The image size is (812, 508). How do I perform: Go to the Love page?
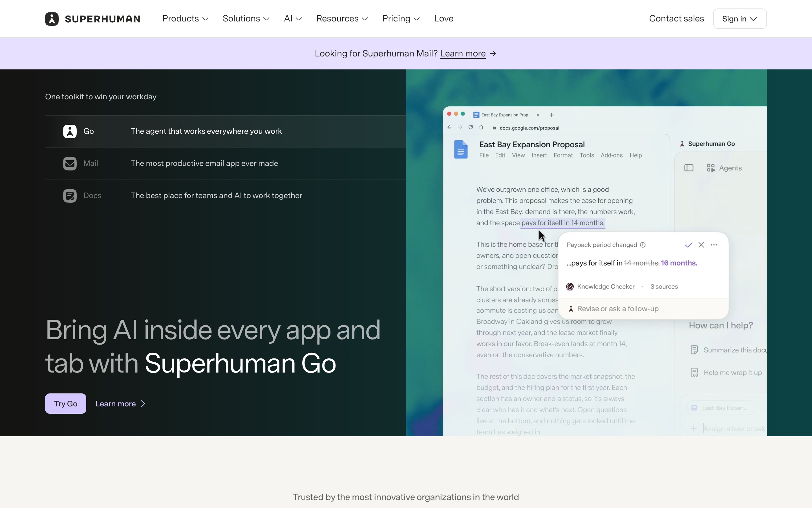click(443, 18)
